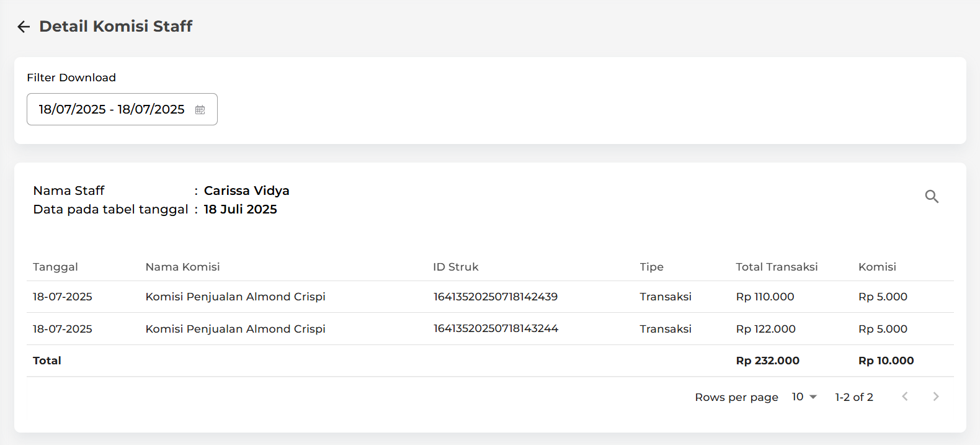This screenshot has height=445, width=980.
Task: Go to next page chevron
Action: point(936,397)
